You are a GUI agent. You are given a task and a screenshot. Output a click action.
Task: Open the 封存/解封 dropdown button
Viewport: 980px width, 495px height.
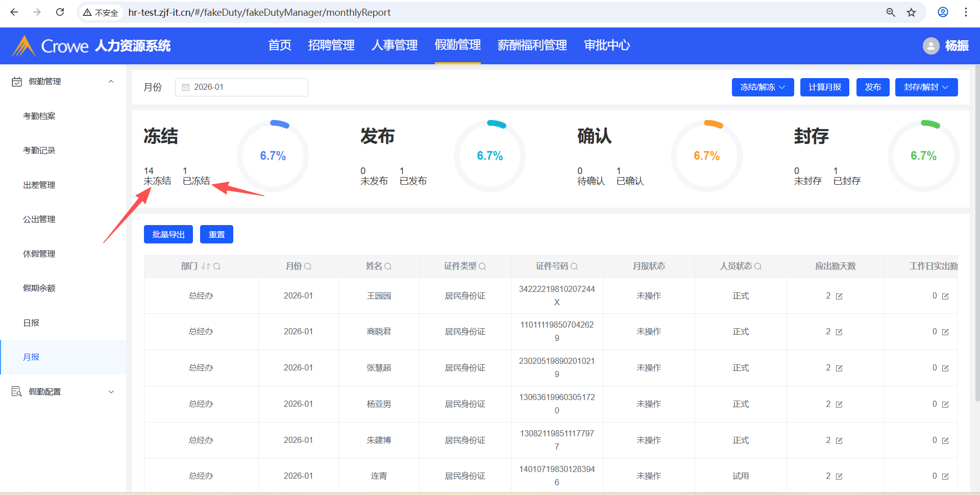click(x=926, y=87)
